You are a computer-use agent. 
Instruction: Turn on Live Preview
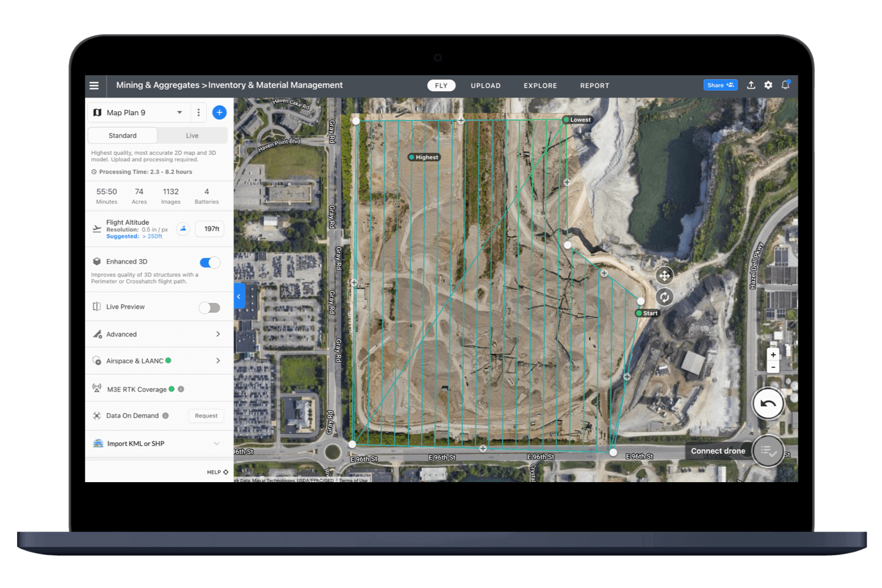pos(209,307)
